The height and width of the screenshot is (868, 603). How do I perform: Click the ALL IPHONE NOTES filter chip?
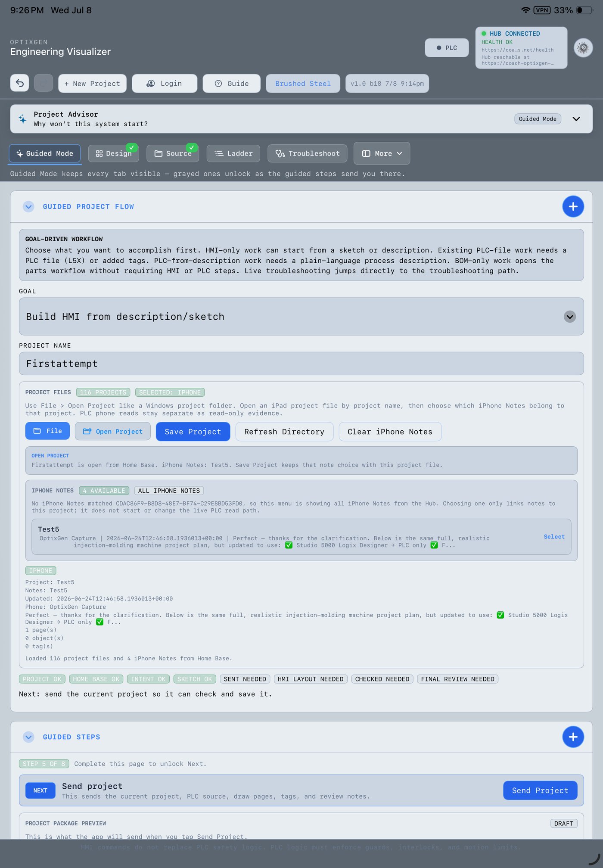pos(169,491)
